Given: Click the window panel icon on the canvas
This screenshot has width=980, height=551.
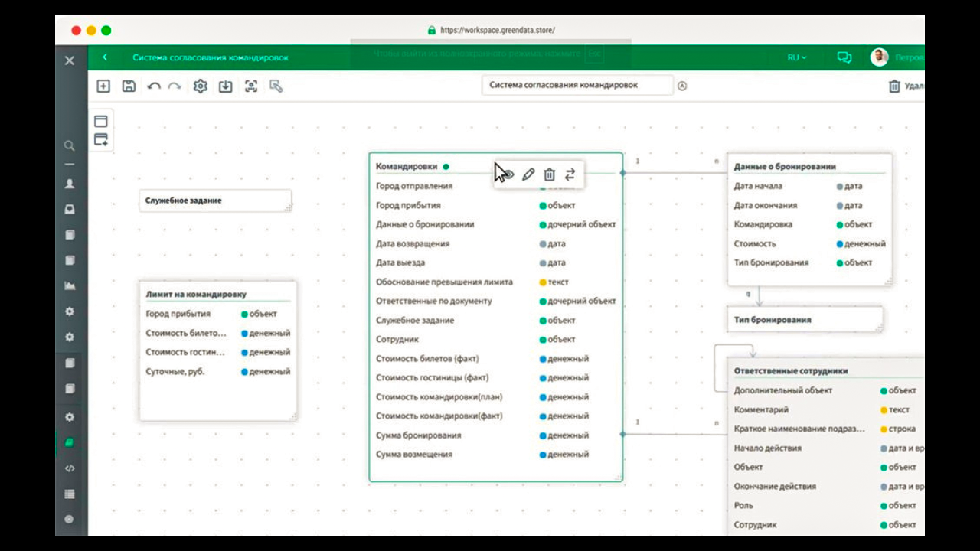Looking at the screenshot, I should tap(100, 121).
